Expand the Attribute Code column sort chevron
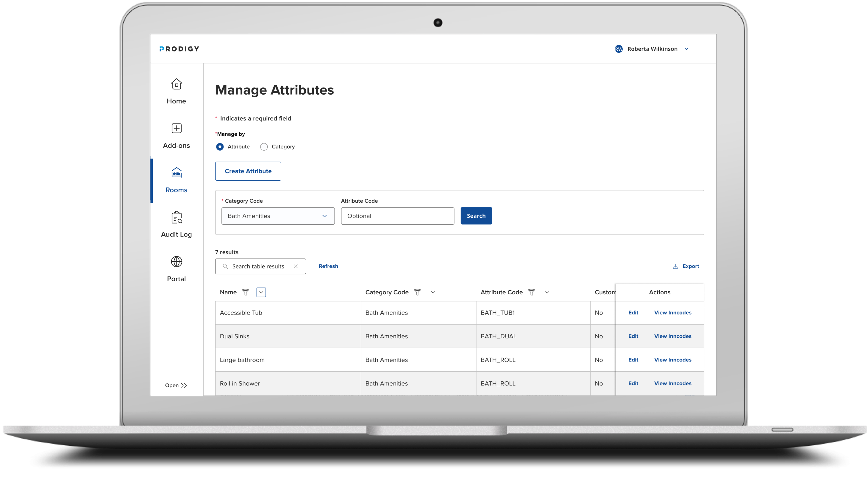The width and height of the screenshot is (868, 480). (547, 293)
